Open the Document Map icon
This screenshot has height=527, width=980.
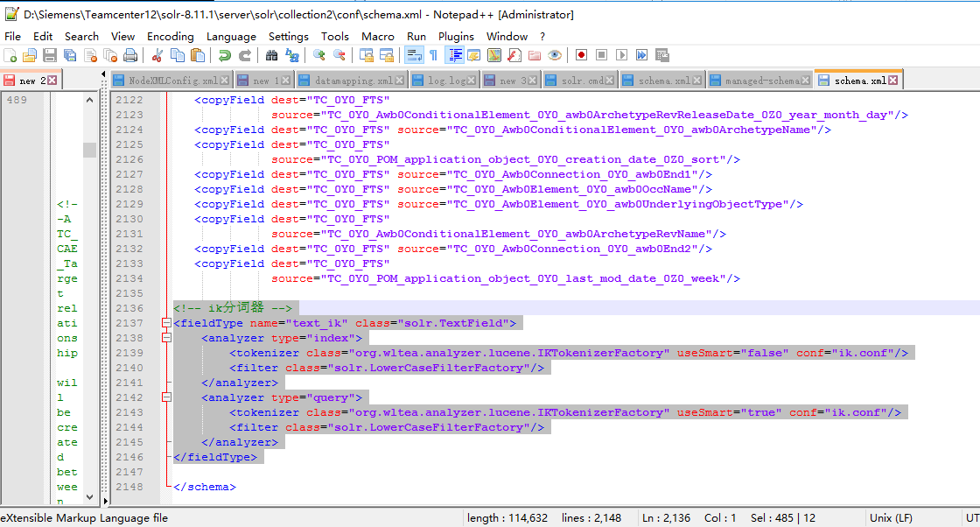click(493, 56)
